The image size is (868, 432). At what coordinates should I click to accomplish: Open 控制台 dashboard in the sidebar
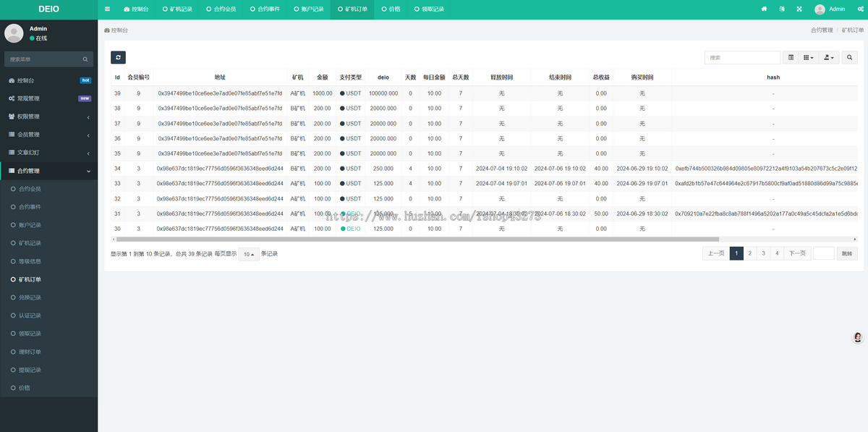[x=48, y=80]
